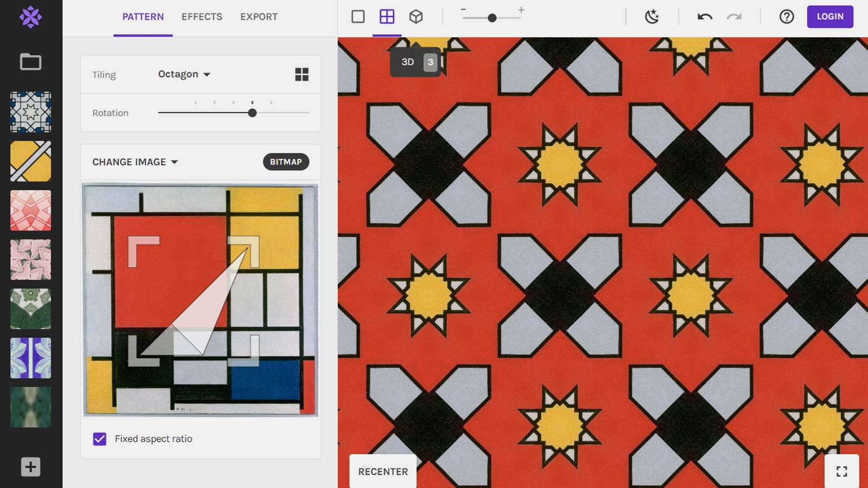This screenshot has width=868, height=488.
Task: Open help with the question mark icon
Action: [x=786, y=16]
